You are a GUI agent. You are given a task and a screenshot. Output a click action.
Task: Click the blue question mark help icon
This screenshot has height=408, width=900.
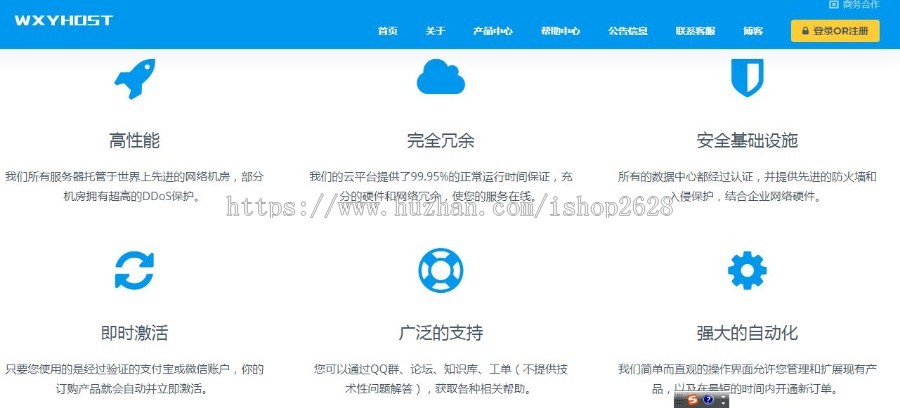point(708,400)
